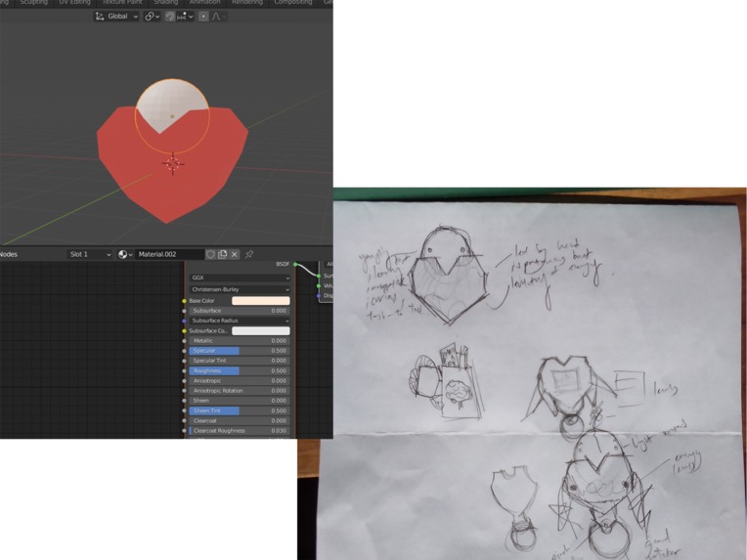Click the transform orientation axes icon
This screenshot has height=560, width=747.
tap(99, 17)
